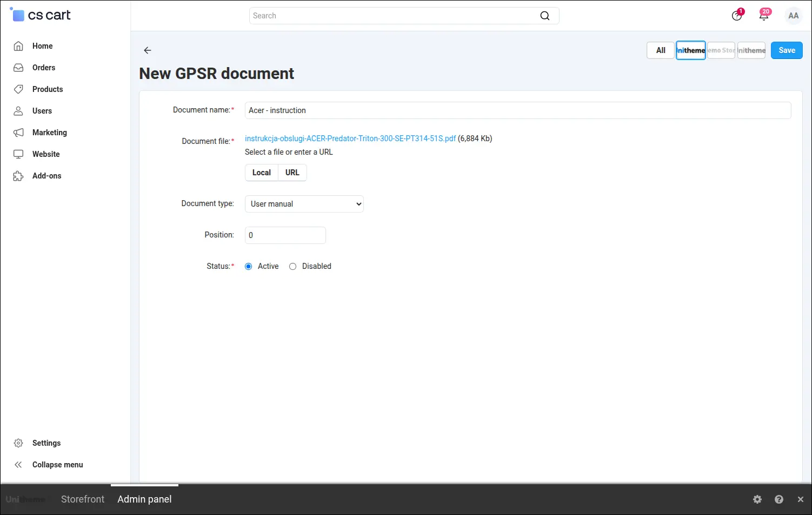
Task: Choose URL file source
Action: point(292,173)
